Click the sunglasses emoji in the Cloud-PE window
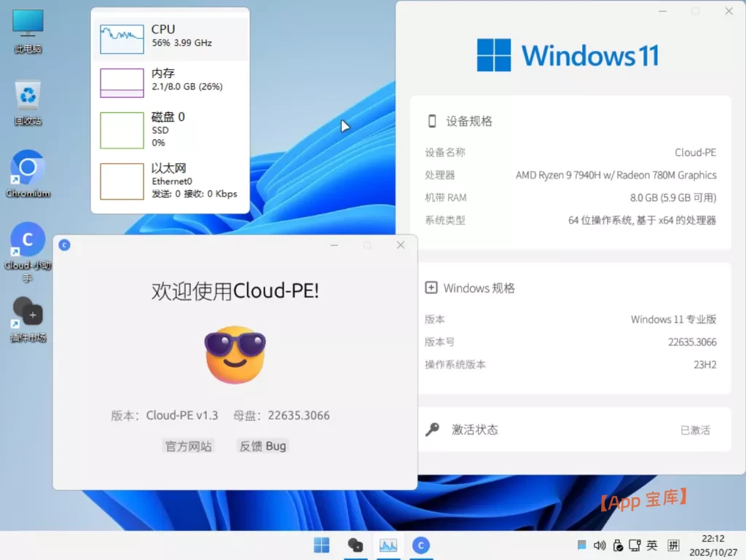 235,355
